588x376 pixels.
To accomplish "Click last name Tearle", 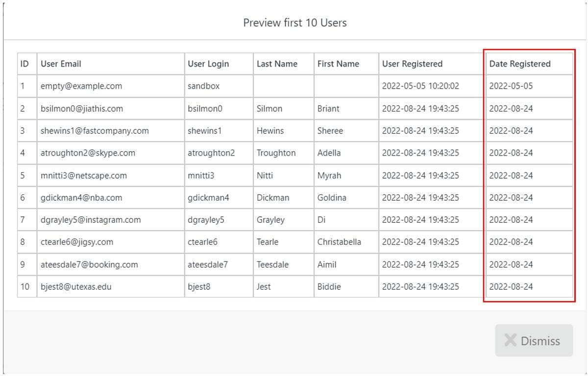I will [268, 242].
